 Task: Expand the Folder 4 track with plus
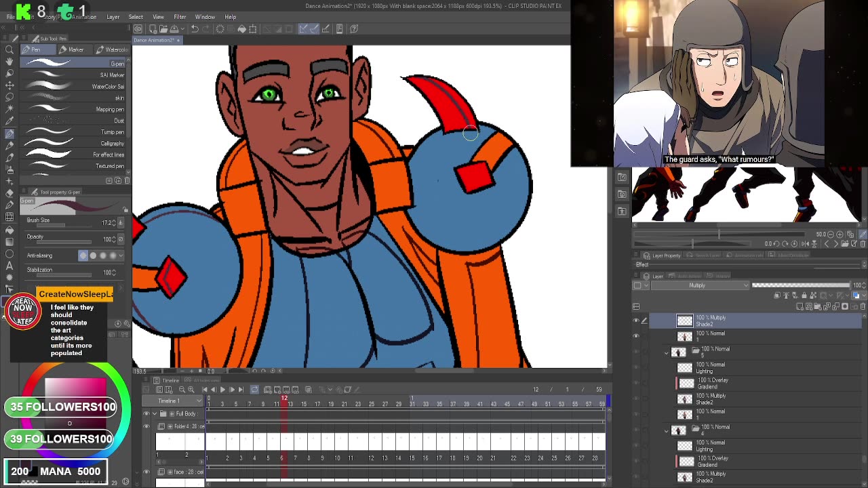[x=170, y=426]
